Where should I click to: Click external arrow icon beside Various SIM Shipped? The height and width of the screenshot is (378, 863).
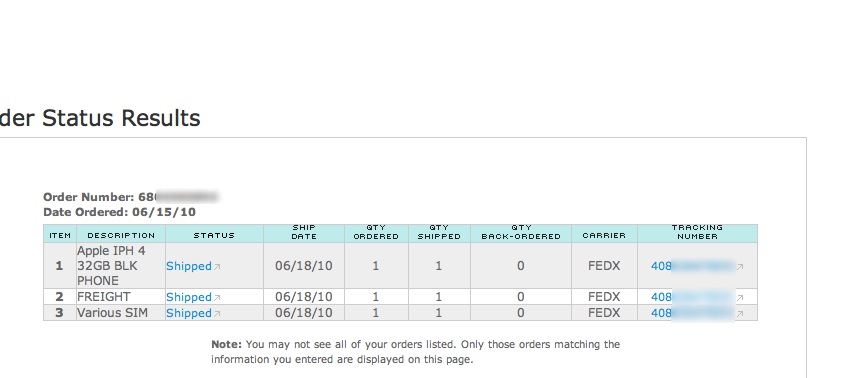point(217,314)
